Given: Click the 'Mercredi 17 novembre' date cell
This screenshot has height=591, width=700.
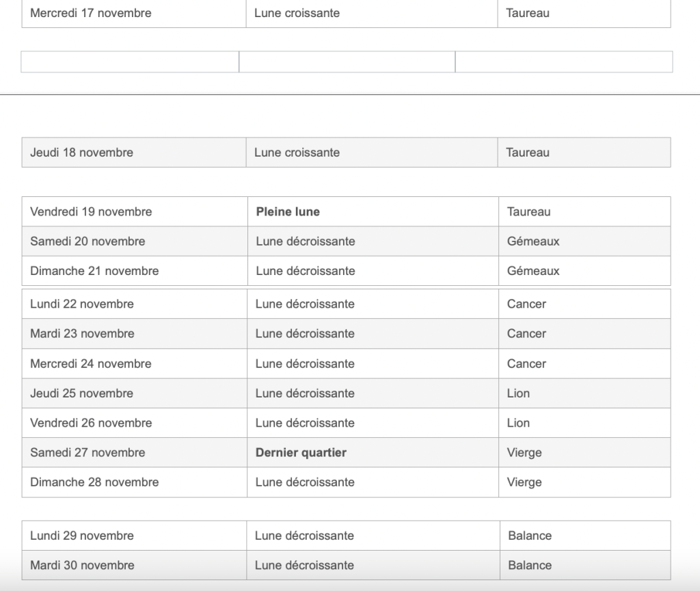Looking at the screenshot, I should (91, 13).
